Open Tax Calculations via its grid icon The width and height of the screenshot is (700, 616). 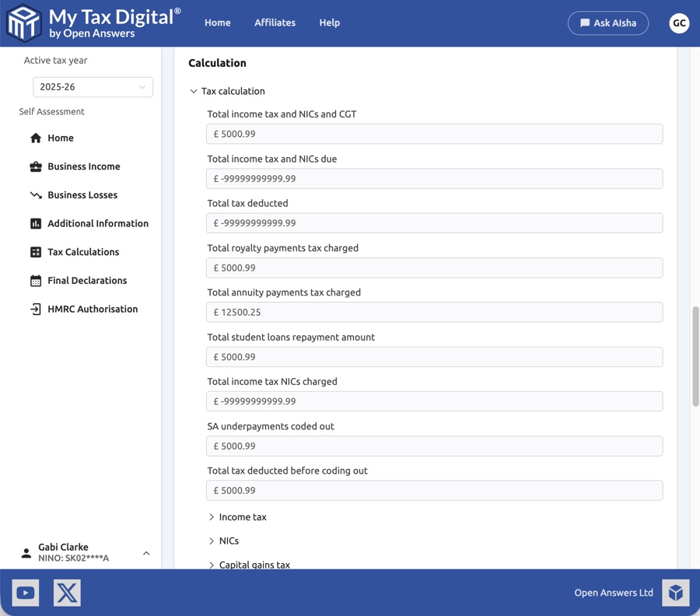click(36, 251)
